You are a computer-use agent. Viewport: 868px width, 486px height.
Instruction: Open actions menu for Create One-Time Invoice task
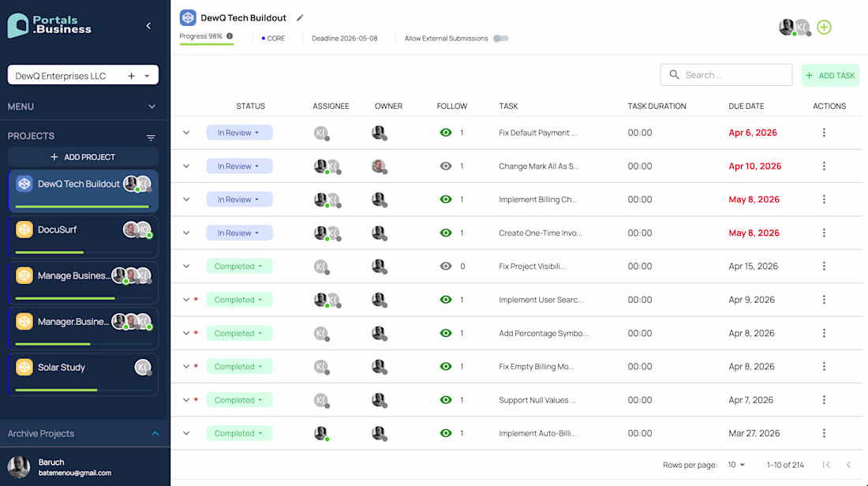pyautogui.click(x=824, y=233)
